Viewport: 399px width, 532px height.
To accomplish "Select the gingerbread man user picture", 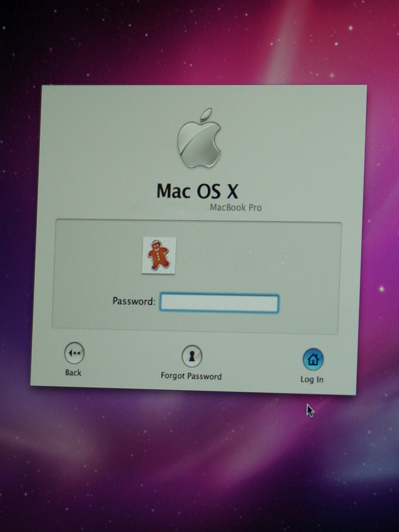I will (x=159, y=255).
